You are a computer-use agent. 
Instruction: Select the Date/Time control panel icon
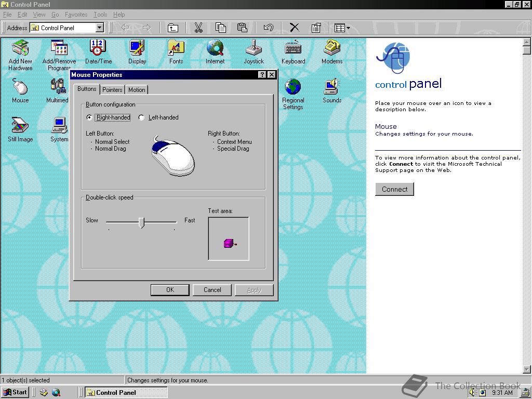pos(98,52)
